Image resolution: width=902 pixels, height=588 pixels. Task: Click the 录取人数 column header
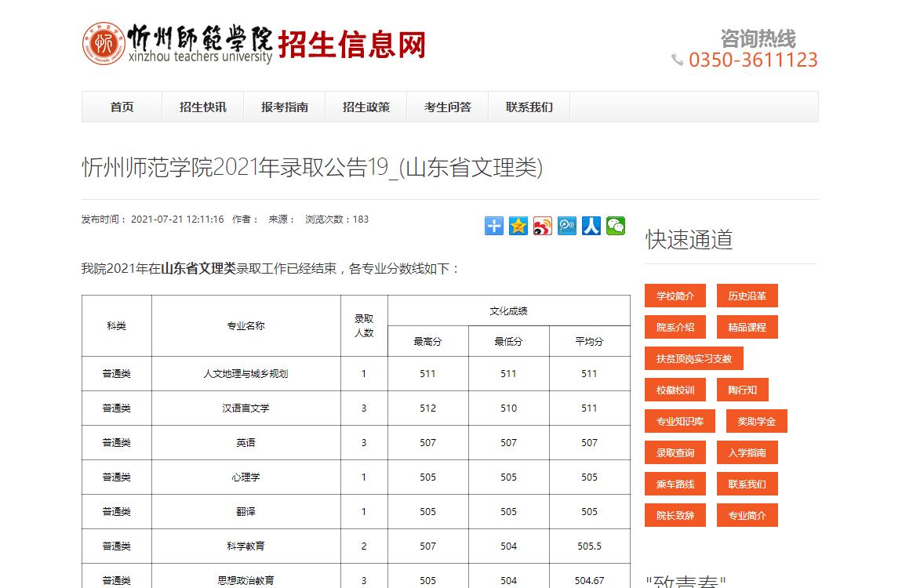(364, 326)
